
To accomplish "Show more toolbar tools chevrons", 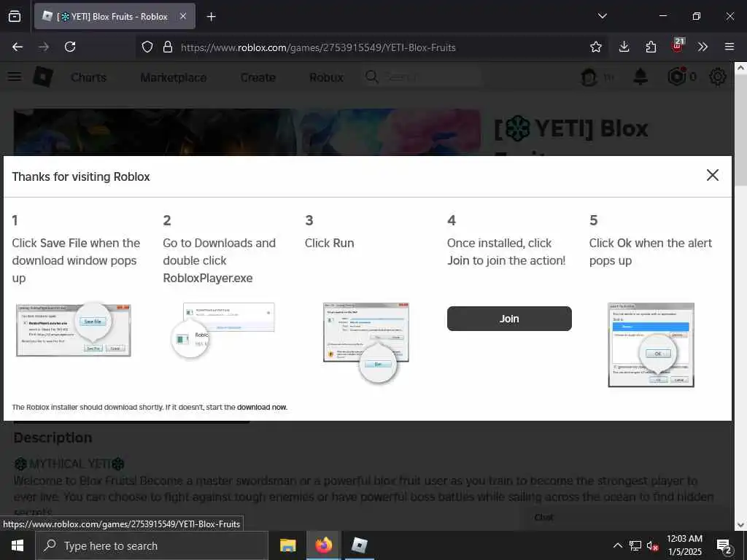I will pyautogui.click(x=703, y=47).
